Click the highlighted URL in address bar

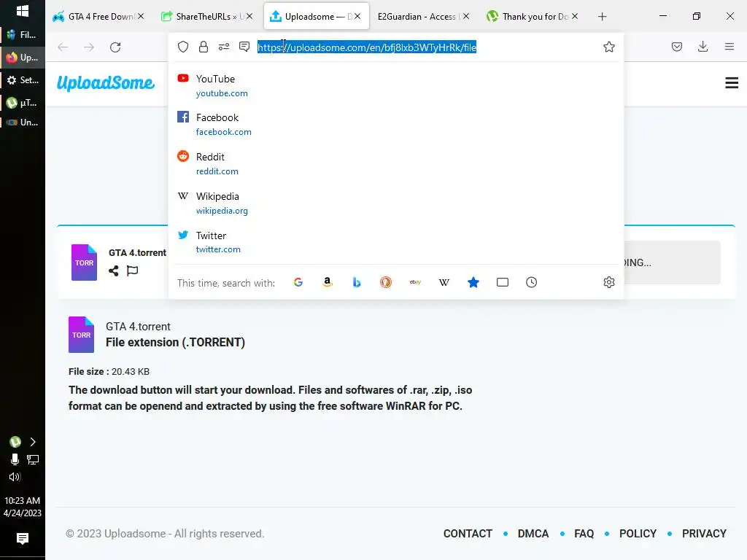click(x=367, y=47)
